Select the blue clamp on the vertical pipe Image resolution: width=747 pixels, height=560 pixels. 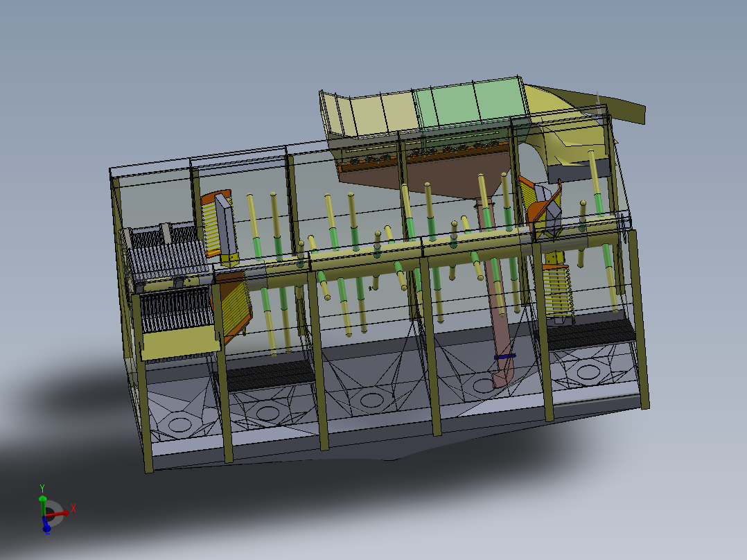[505, 356]
